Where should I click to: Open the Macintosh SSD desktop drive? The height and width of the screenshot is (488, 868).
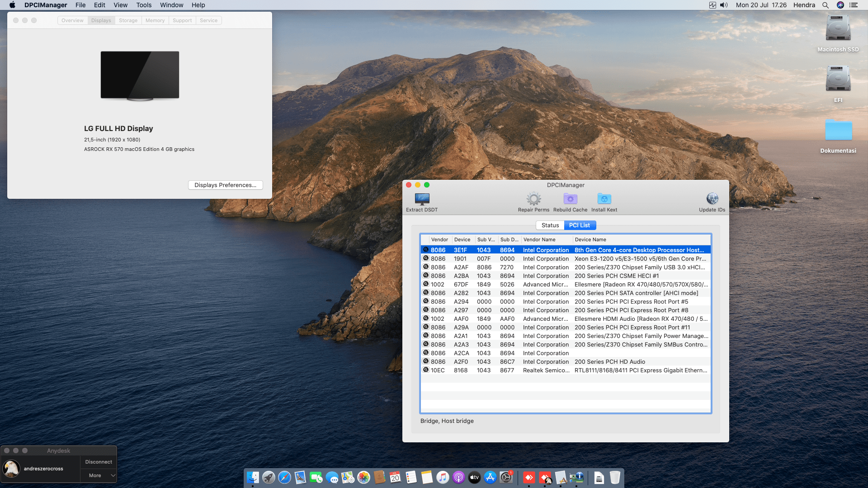(838, 33)
